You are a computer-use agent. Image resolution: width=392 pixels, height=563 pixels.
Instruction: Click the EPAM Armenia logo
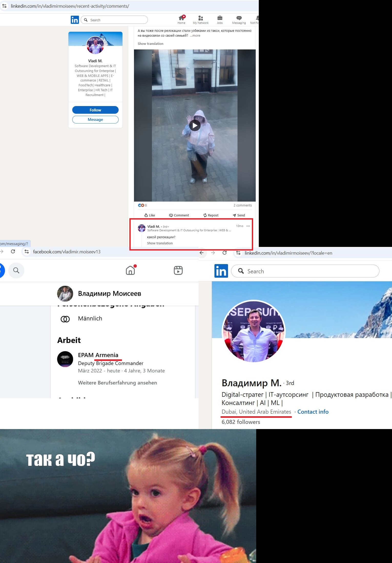pos(65,359)
